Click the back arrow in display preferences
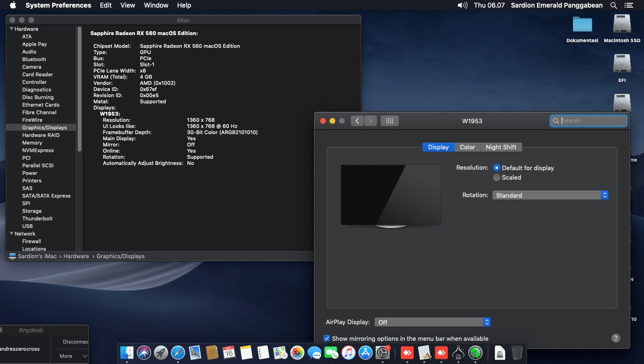644x364 pixels. [x=357, y=121]
